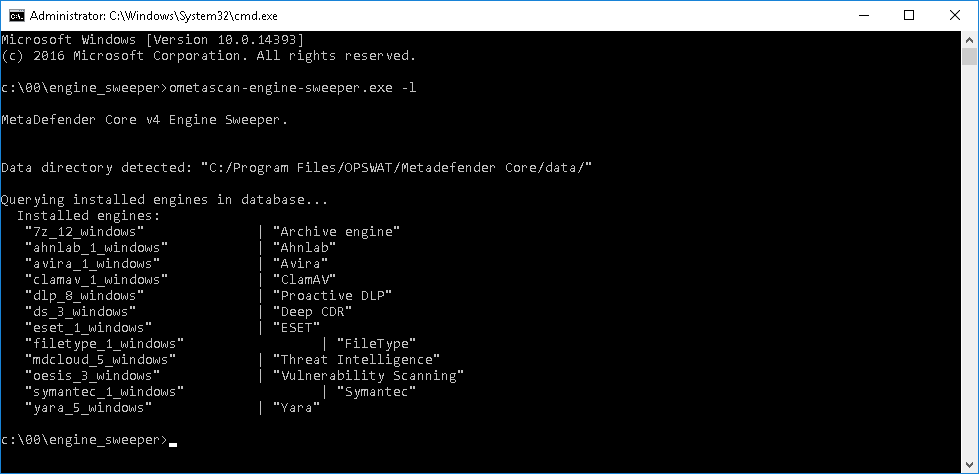The width and height of the screenshot is (979, 474).
Task: Click the "filetype_1_windows" engine text
Action: (x=105, y=343)
